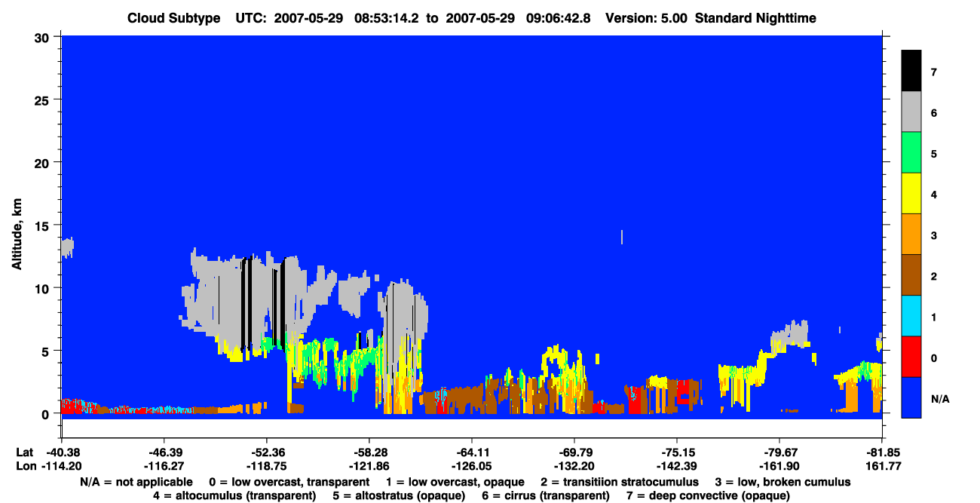Click the green color swatch labeled 5
Screen dimensions: 980x503
point(911,152)
